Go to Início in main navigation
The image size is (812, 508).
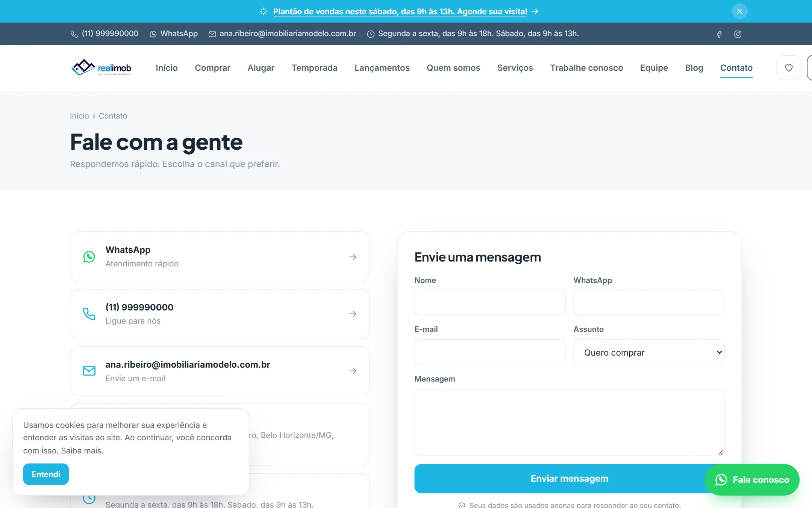(x=167, y=68)
